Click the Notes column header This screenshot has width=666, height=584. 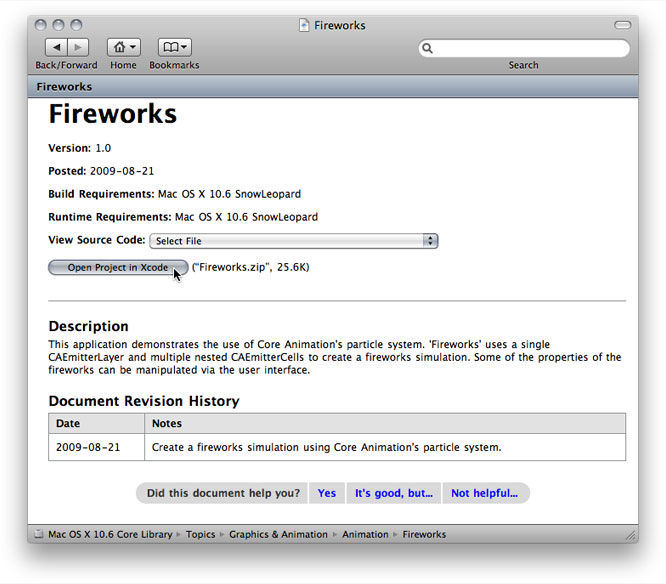coord(385,423)
